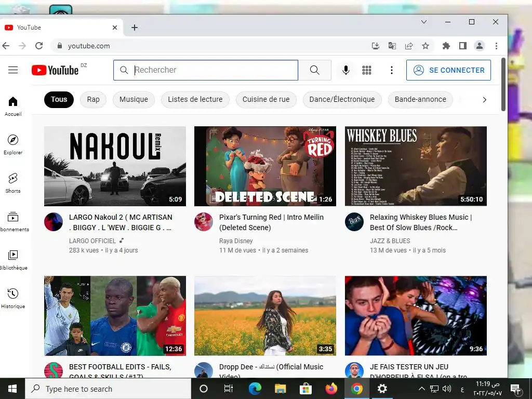
Task: Select the Tous chip
Action: pos(59,99)
